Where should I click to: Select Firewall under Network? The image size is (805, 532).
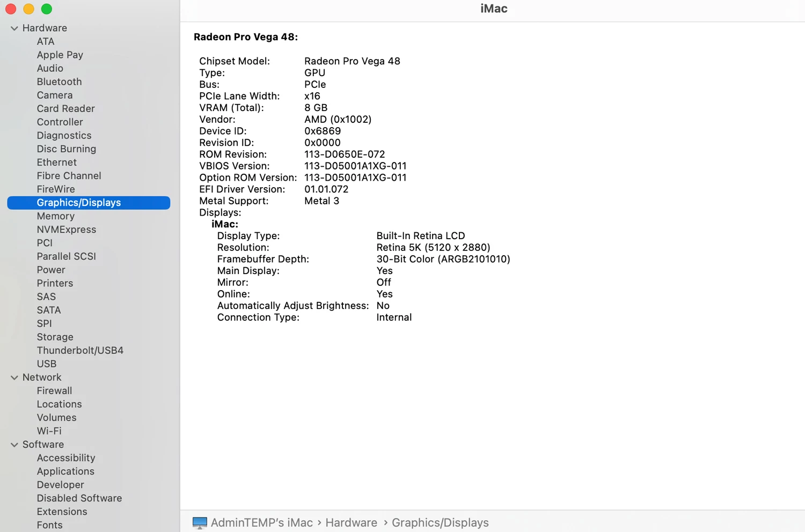[54, 390]
